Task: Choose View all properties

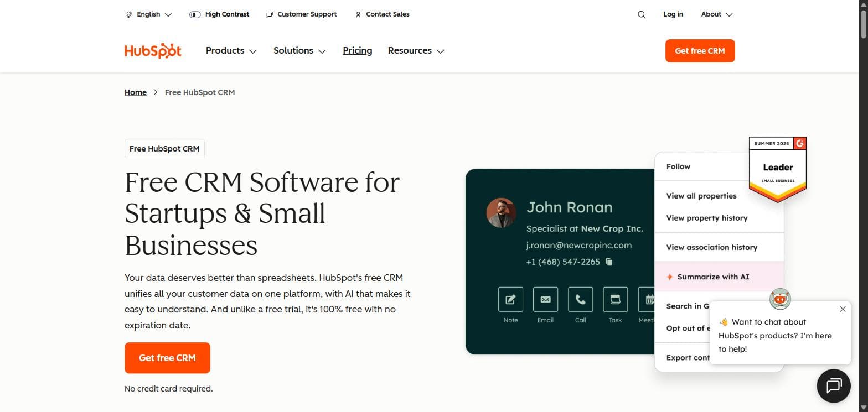Action: tap(701, 196)
